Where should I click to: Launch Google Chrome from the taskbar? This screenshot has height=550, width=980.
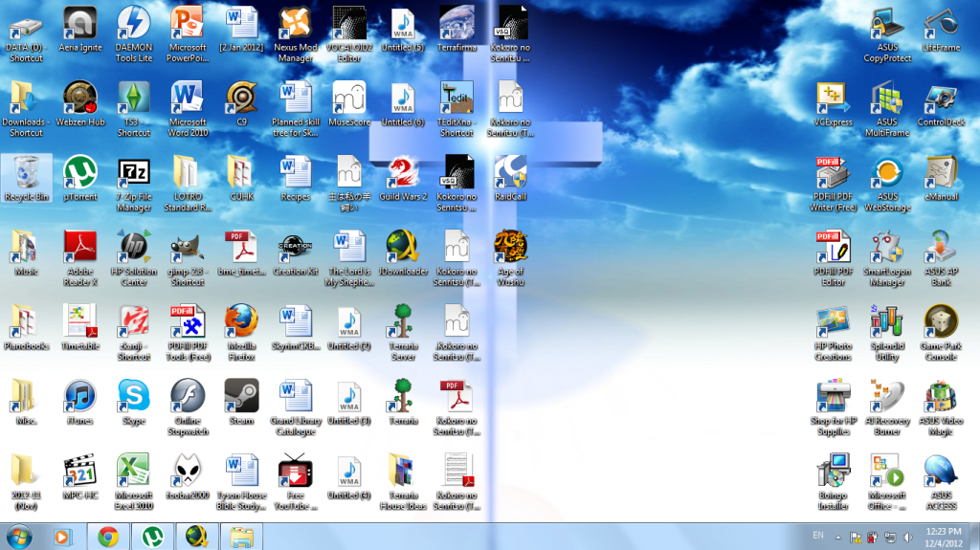click(x=108, y=537)
